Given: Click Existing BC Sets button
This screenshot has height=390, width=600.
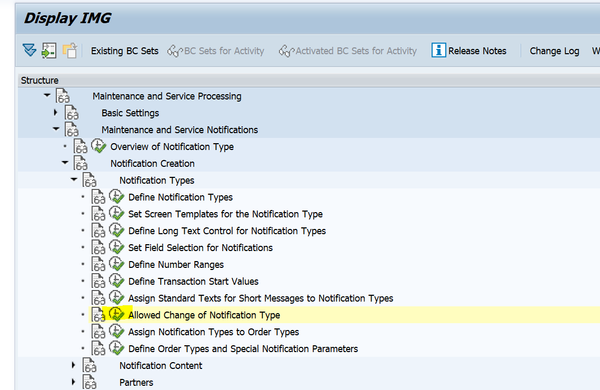Looking at the screenshot, I should [124, 51].
